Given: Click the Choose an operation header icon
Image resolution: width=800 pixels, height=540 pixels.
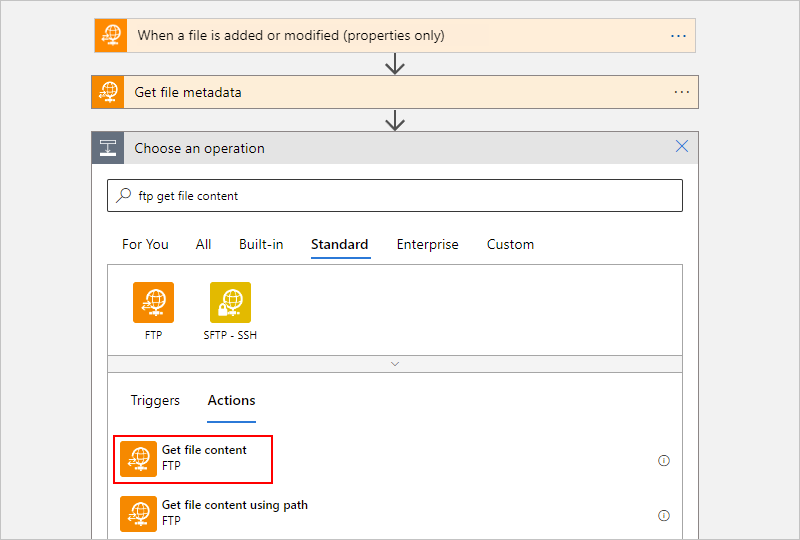Looking at the screenshot, I should click(108, 148).
